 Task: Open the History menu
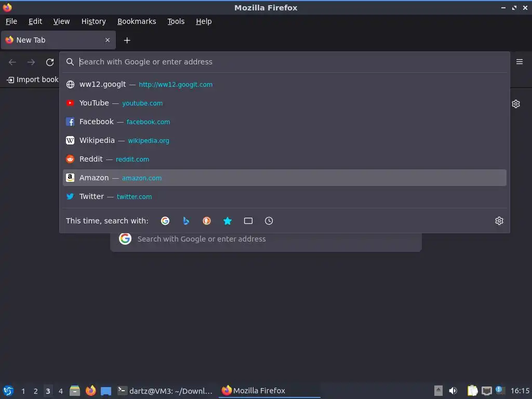(x=94, y=21)
